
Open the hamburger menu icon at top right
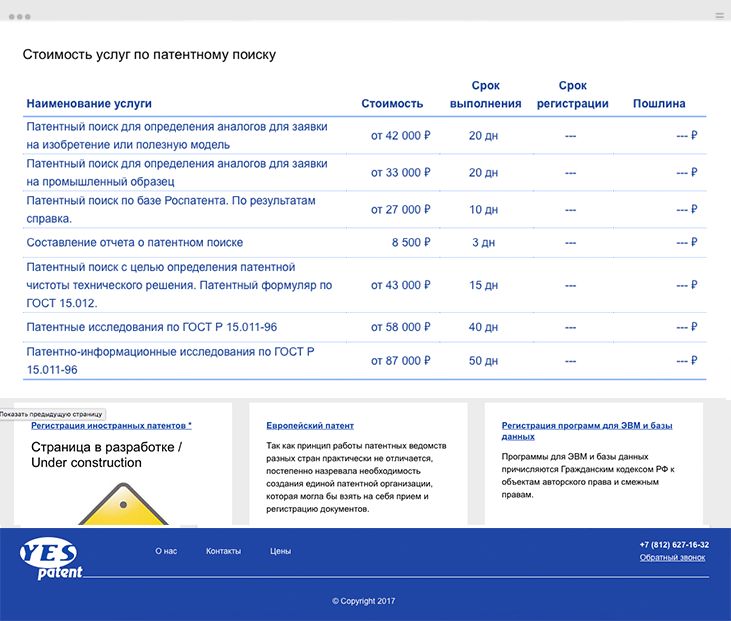pos(719,16)
